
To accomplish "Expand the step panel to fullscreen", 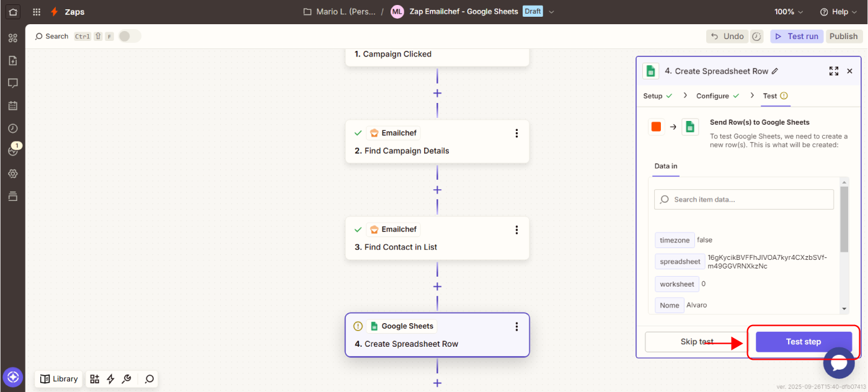I will point(833,71).
